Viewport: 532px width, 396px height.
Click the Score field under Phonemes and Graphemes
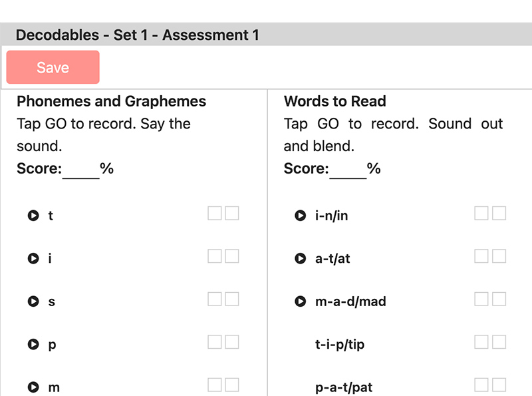(x=80, y=168)
